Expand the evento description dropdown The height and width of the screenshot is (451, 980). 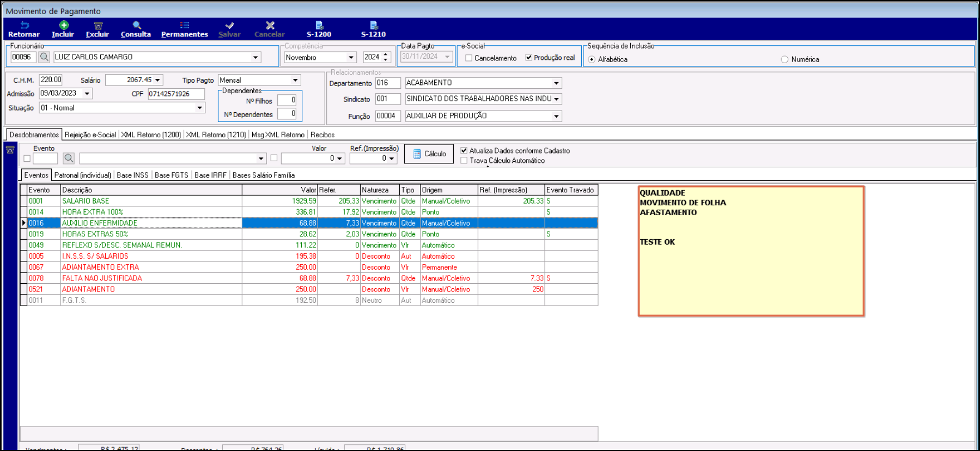click(261, 159)
